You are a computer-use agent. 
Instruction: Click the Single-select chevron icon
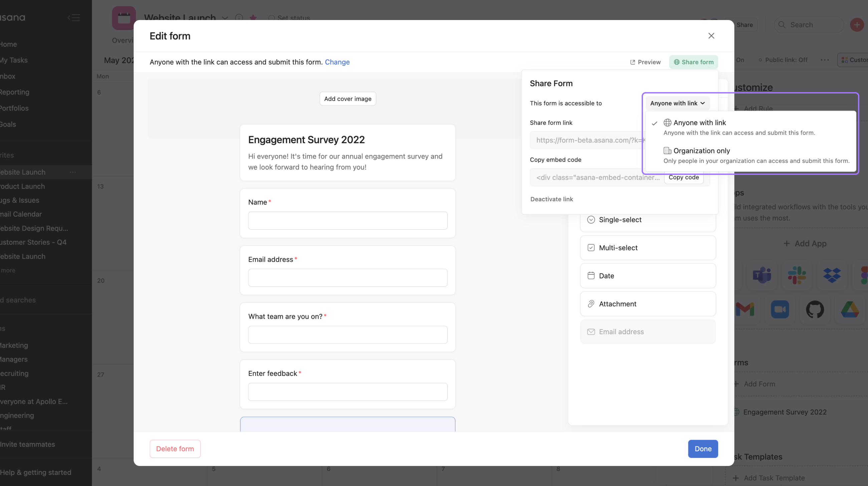(x=591, y=220)
